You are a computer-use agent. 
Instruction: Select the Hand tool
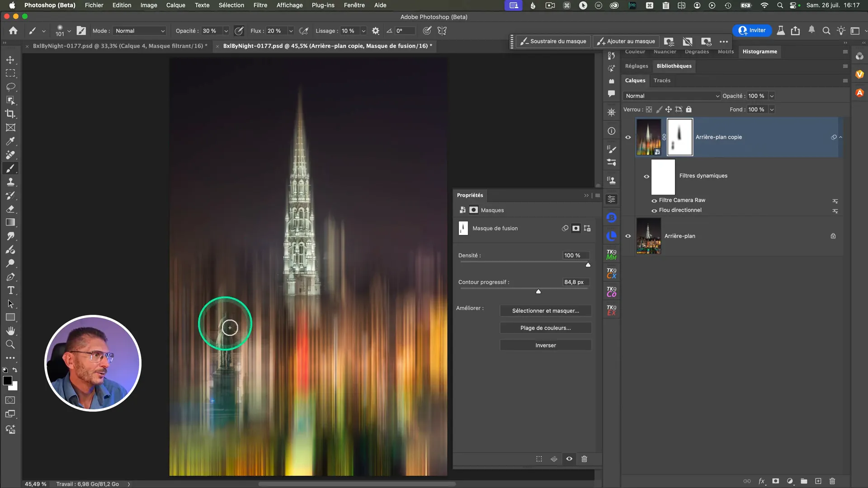(10, 331)
